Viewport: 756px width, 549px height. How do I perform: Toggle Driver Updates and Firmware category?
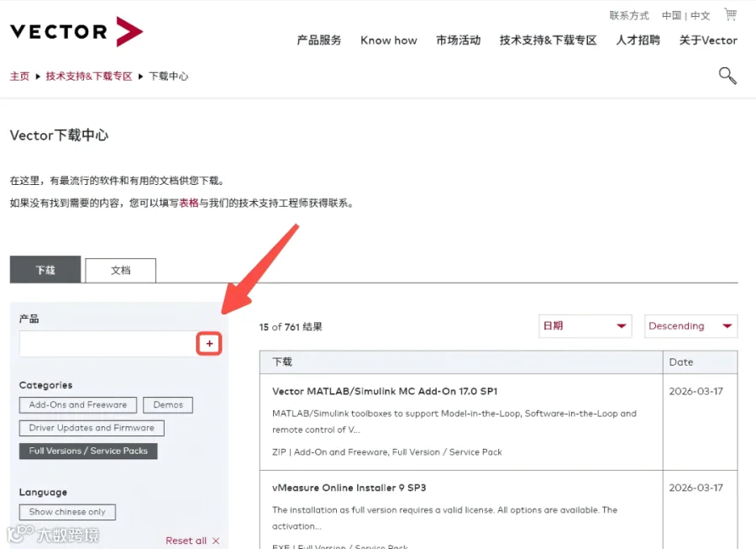tap(92, 428)
